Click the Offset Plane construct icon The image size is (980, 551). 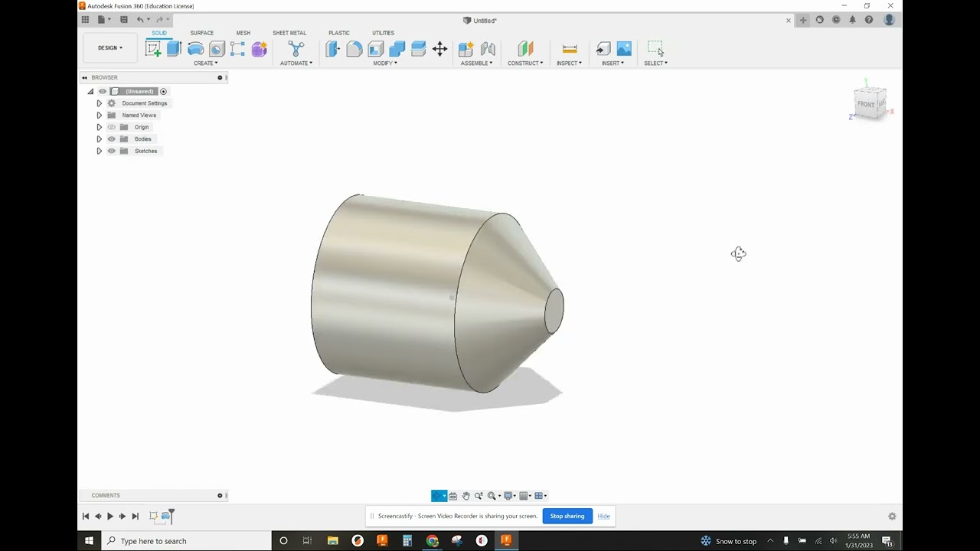[525, 49]
